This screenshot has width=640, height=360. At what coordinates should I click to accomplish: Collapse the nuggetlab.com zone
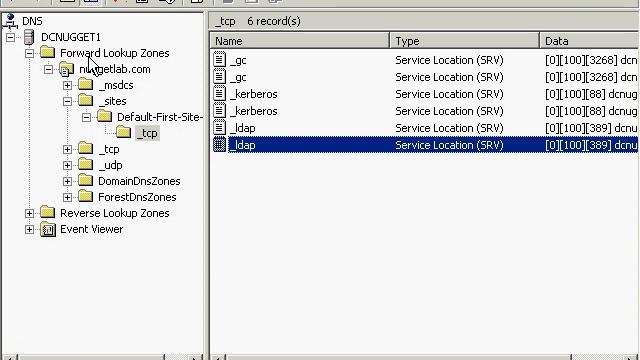pyautogui.click(x=48, y=69)
